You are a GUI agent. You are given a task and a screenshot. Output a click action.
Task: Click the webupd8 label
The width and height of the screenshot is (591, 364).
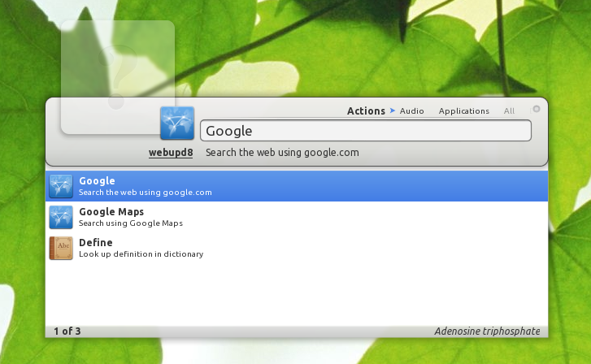click(x=171, y=153)
